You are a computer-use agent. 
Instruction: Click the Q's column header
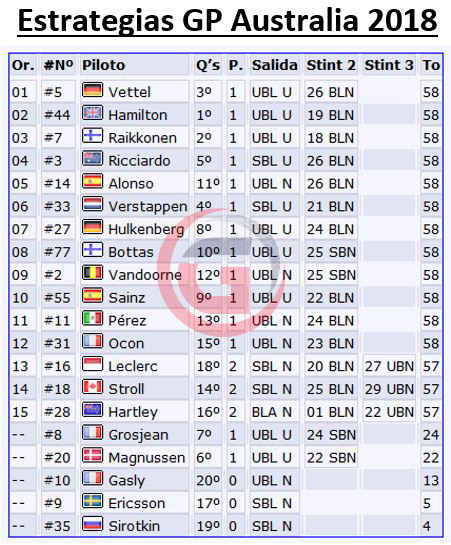coord(208,65)
